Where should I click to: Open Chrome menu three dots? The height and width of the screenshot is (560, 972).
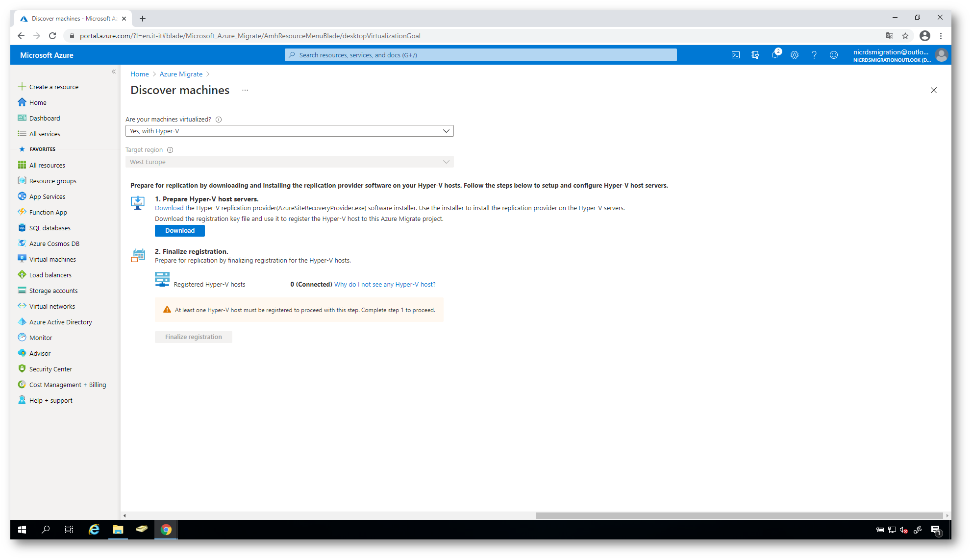[941, 36]
